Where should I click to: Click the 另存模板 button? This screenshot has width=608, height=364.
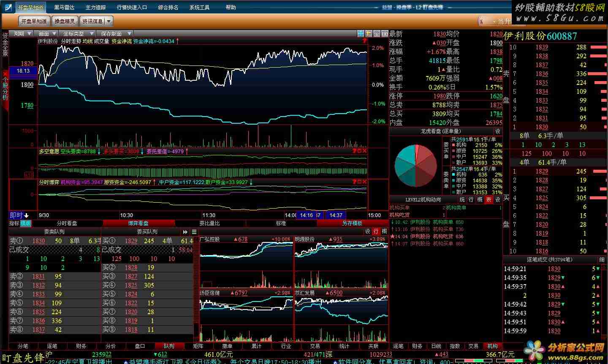coord(353,223)
